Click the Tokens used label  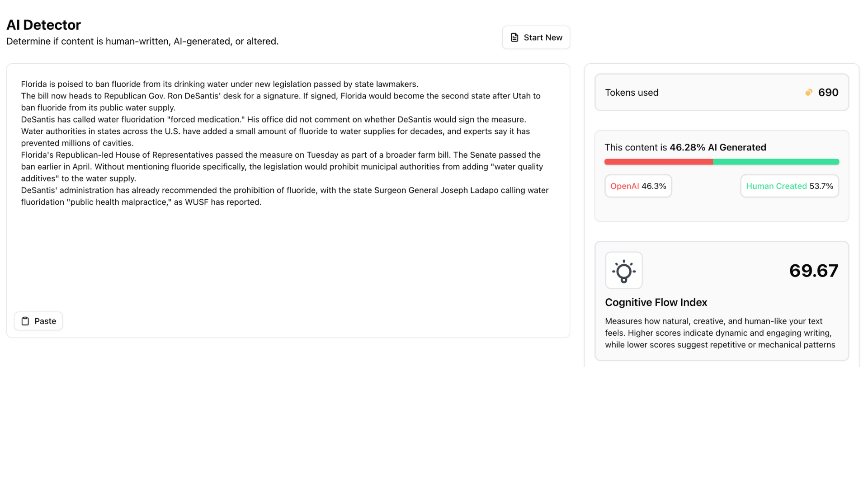(x=632, y=93)
